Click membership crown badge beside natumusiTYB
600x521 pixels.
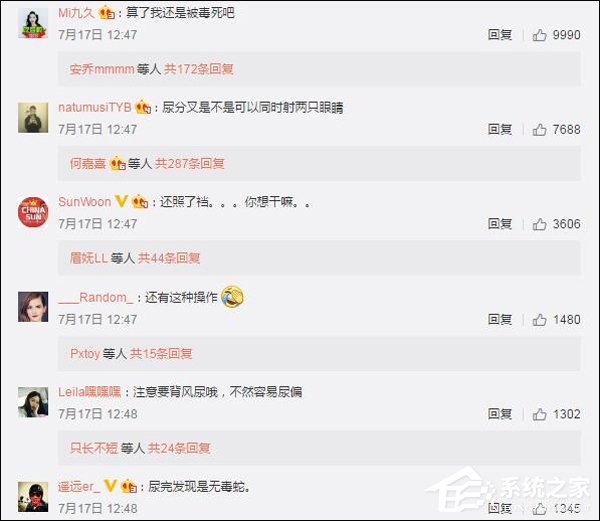pos(143,107)
